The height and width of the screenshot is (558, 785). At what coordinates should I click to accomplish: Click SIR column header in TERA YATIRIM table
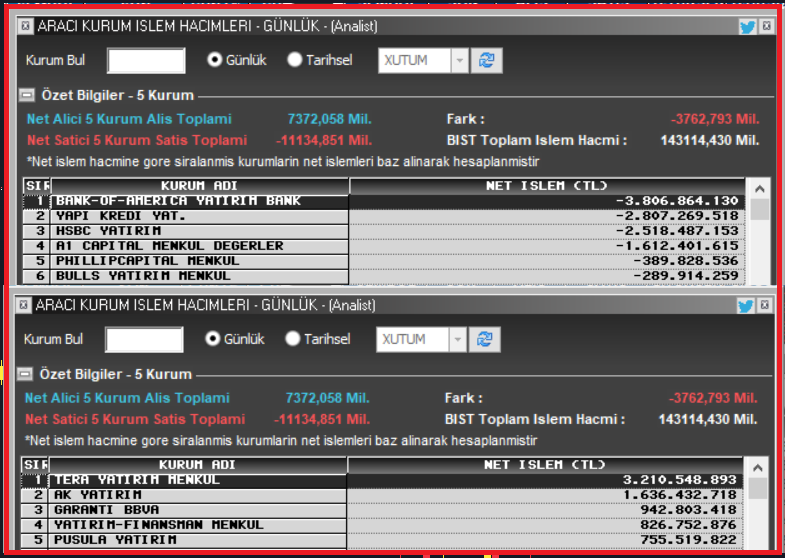coord(35,464)
